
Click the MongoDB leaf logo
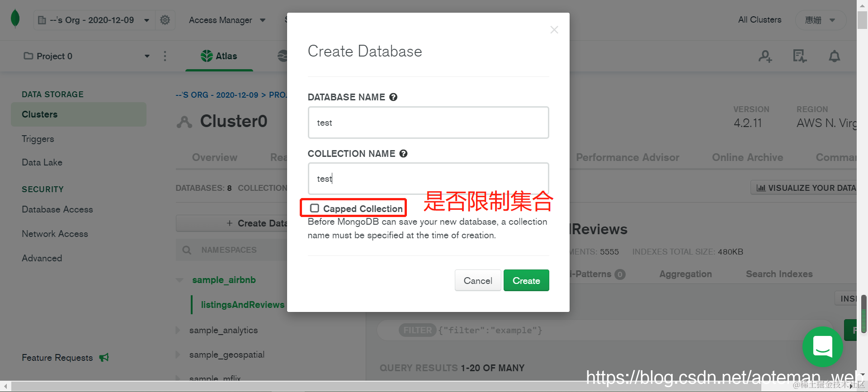coord(15,19)
